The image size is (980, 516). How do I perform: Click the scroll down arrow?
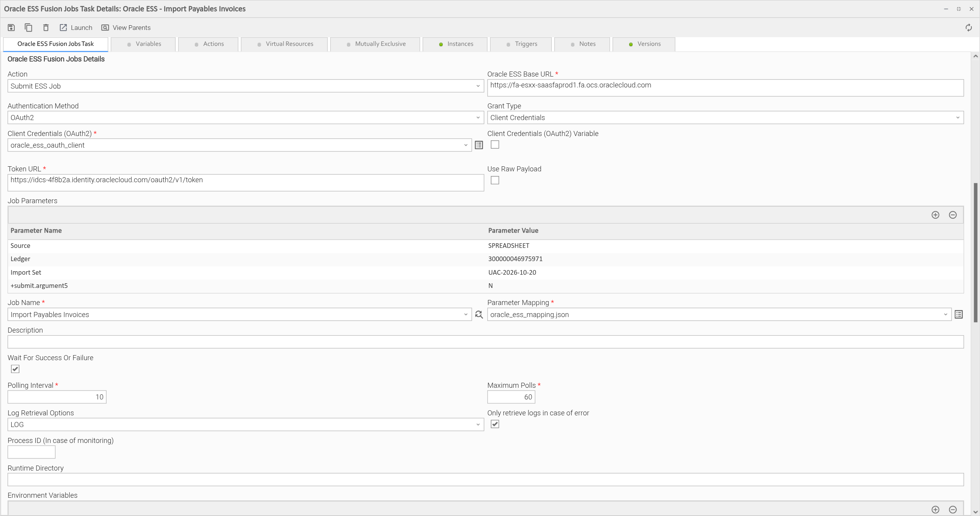[975, 512]
